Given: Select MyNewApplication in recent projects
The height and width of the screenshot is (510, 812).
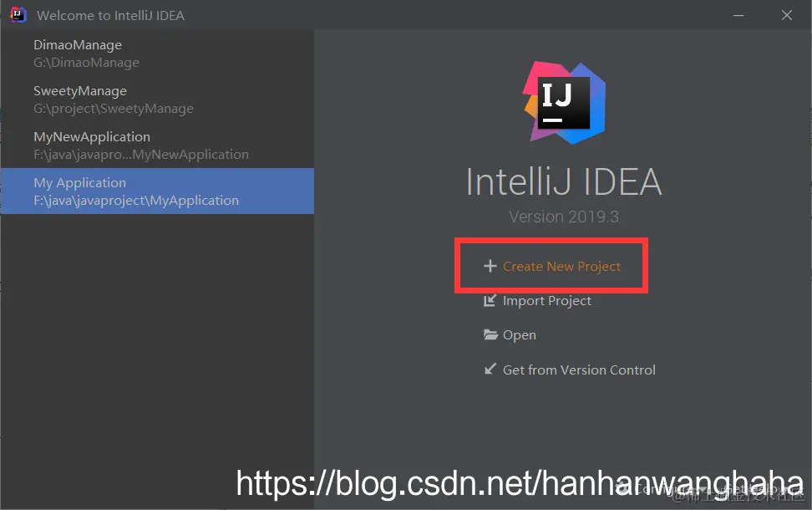Looking at the screenshot, I should [157, 145].
